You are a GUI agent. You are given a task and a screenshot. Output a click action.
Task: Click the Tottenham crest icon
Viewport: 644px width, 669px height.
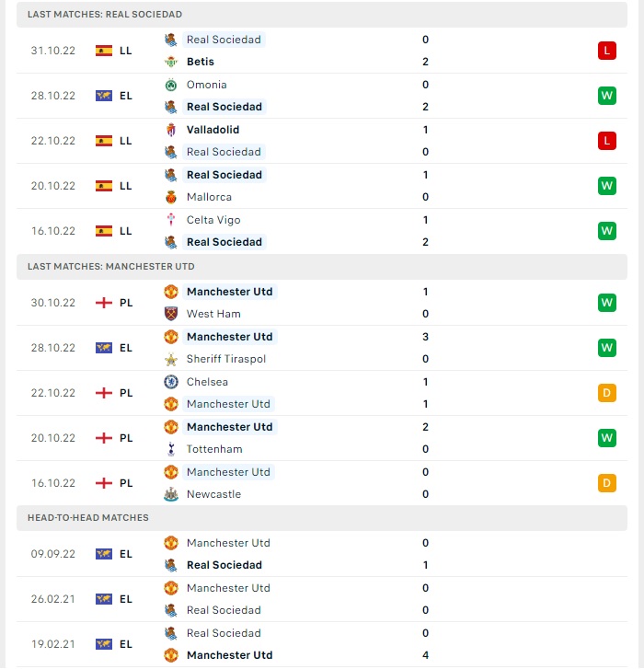[x=171, y=449]
